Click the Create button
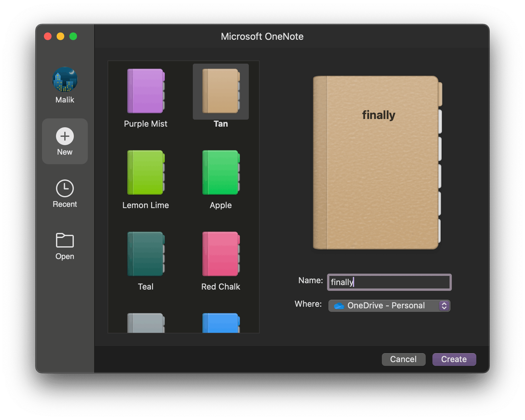The width and height of the screenshot is (525, 420). (x=454, y=359)
